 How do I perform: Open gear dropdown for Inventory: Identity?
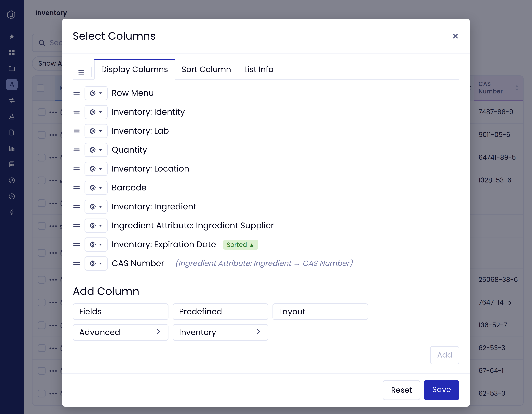pyautogui.click(x=96, y=112)
